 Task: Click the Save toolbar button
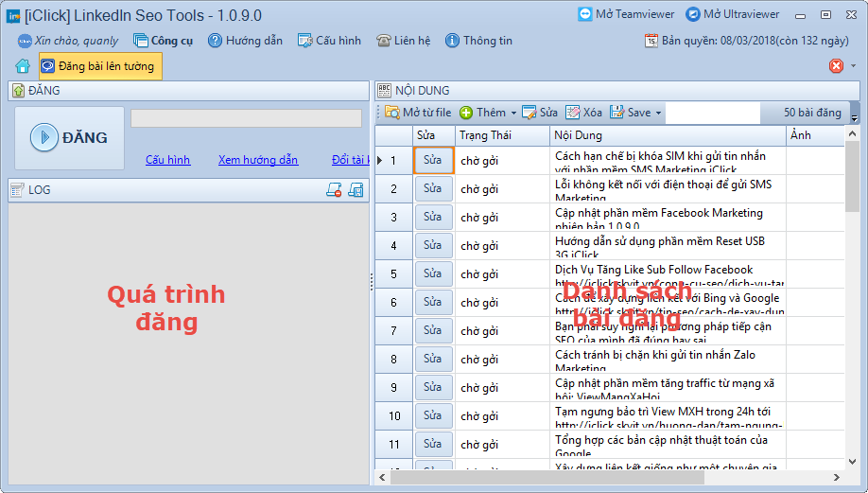pyautogui.click(x=631, y=113)
